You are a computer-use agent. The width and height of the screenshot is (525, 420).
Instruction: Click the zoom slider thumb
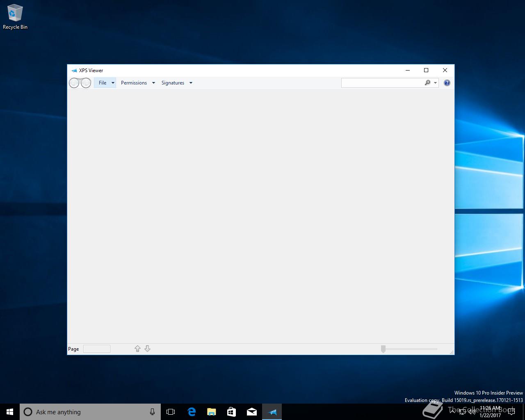click(383, 349)
